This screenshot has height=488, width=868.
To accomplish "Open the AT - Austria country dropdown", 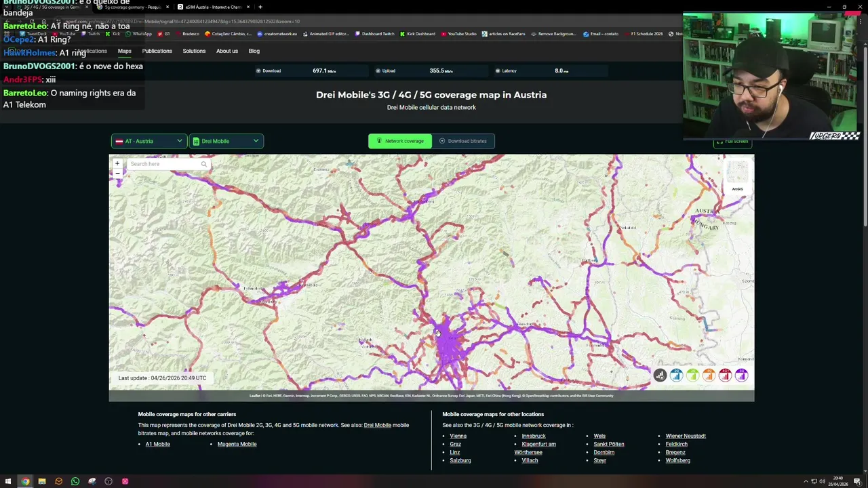I will (x=149, y=141).
